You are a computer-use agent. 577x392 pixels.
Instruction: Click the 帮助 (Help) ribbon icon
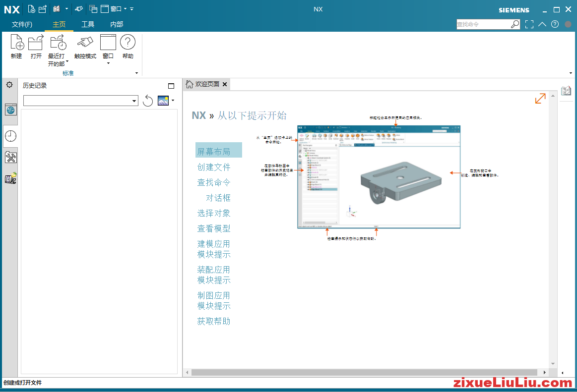click(x=128, y=43)
